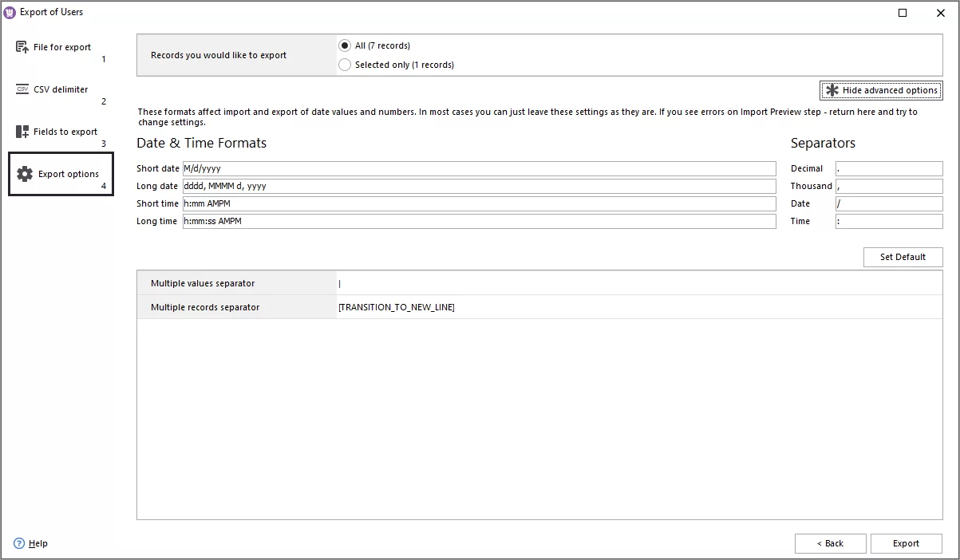Select the All (7 records) radio button

click(x=344, y=45)
